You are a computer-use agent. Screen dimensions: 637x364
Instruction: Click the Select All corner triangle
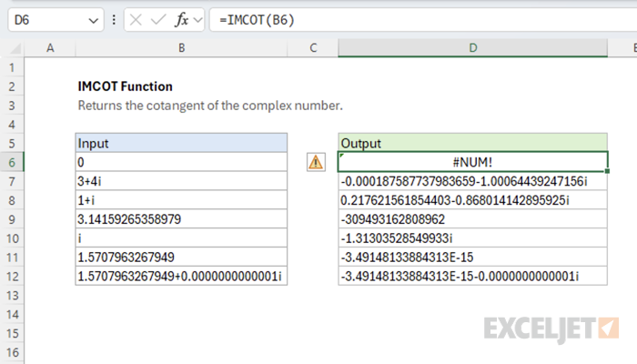click(x=15, y=49)
